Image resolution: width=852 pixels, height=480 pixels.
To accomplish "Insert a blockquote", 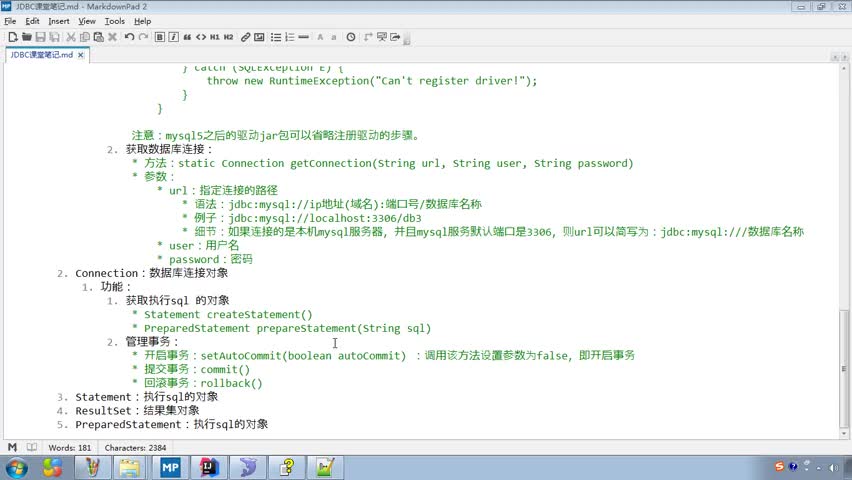I will [x=187, y=37].
